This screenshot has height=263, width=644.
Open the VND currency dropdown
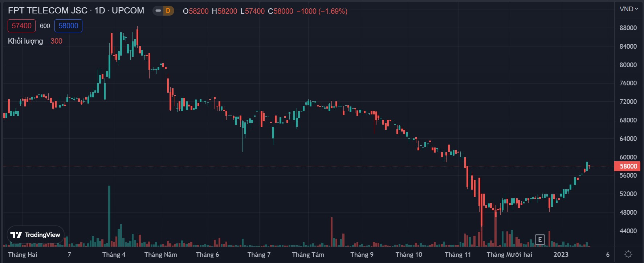[629, 9]
